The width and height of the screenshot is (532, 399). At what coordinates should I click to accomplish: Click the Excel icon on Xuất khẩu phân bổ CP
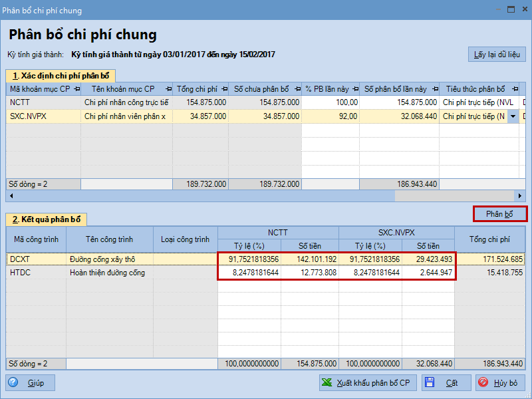click(x=327, y=383)
